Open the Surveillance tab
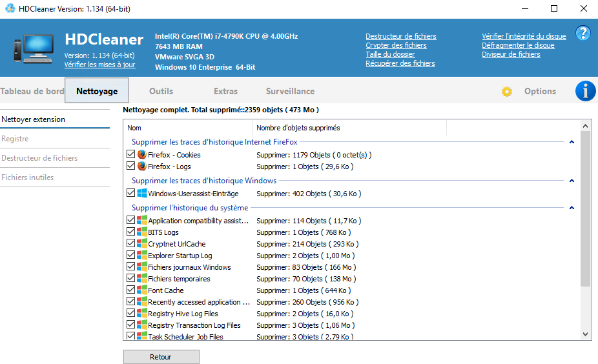The width and height of the screenshot is (598, 364). coord(290,91)
